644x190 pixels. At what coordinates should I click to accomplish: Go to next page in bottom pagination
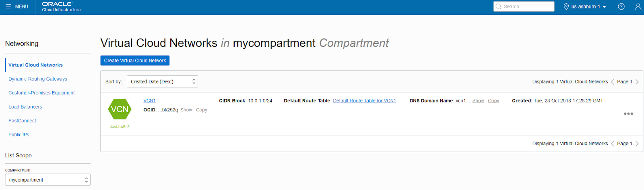point(637,144)
